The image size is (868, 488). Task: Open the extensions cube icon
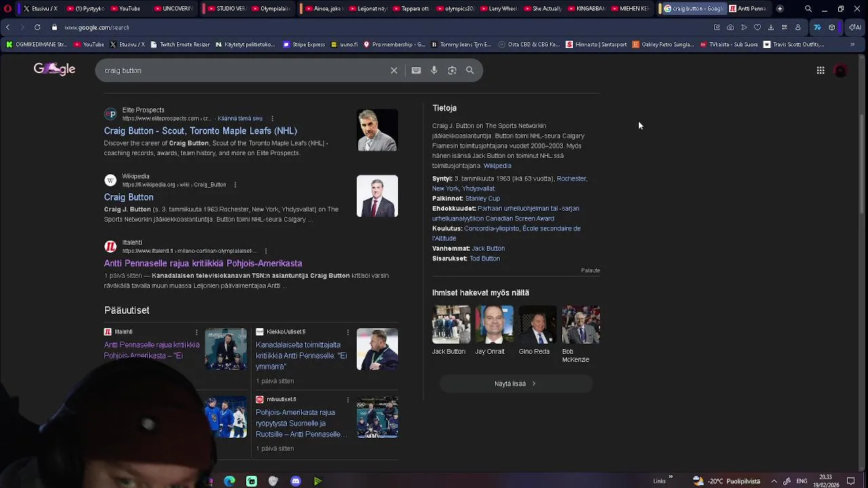click(832, 27)
